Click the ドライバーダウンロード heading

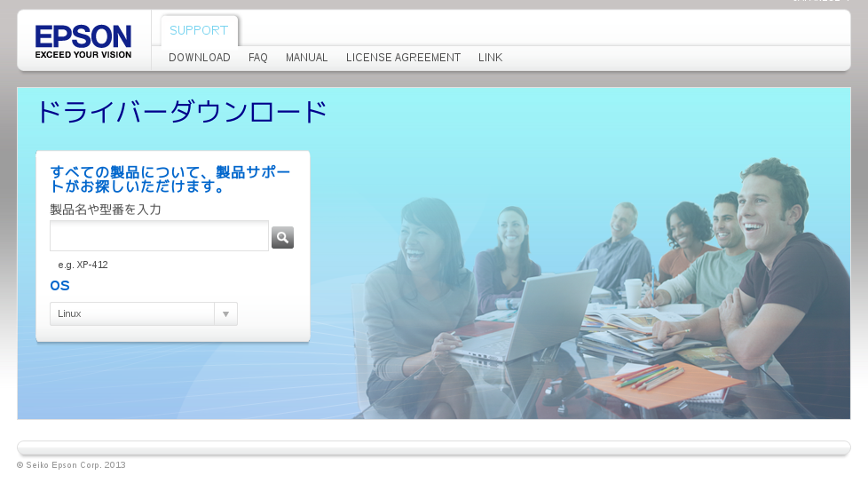182,112
